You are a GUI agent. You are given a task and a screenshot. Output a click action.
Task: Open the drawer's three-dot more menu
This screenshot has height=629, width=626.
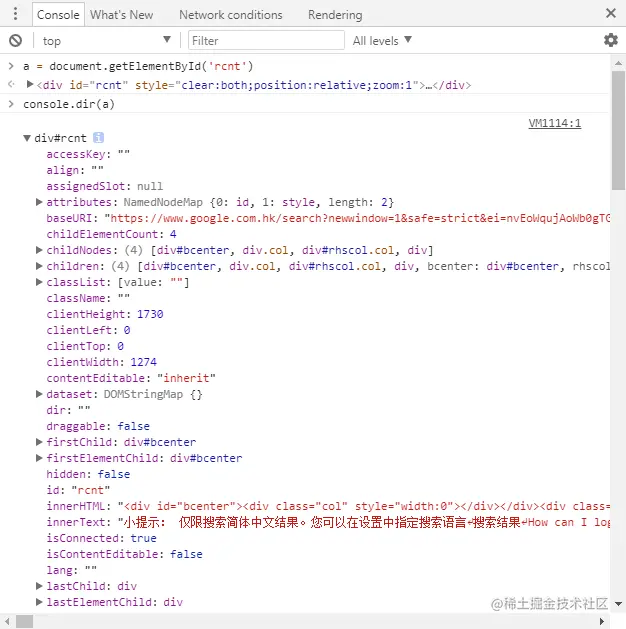pyautogui.click(x=15, y=14)
